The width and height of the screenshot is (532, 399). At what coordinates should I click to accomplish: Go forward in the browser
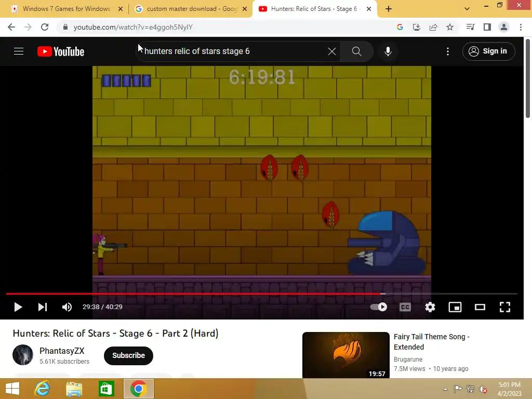(x=28, y=27)
